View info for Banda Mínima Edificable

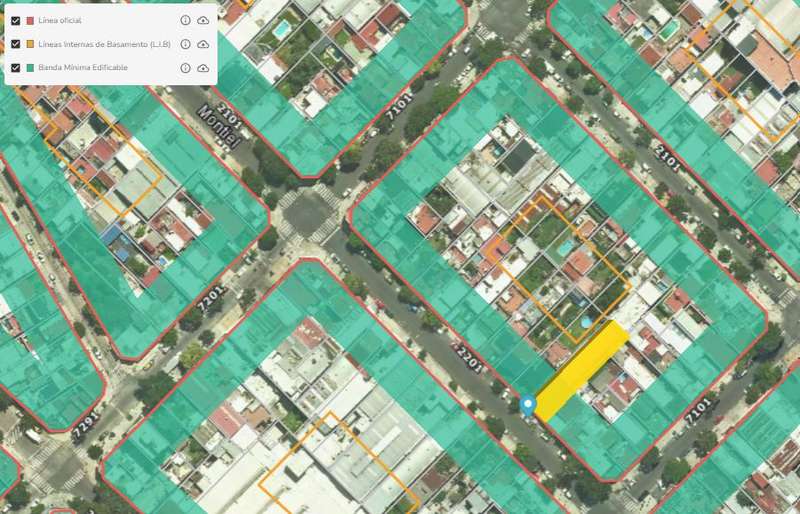point(185,68)
